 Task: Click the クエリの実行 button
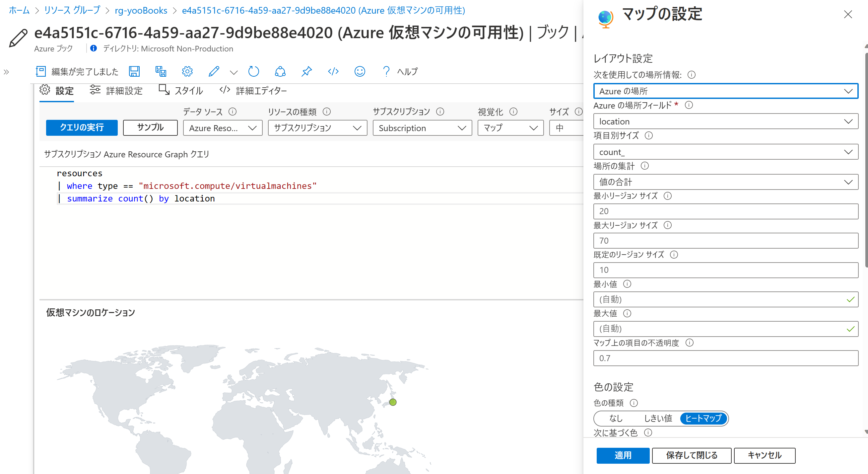(82, 127)
